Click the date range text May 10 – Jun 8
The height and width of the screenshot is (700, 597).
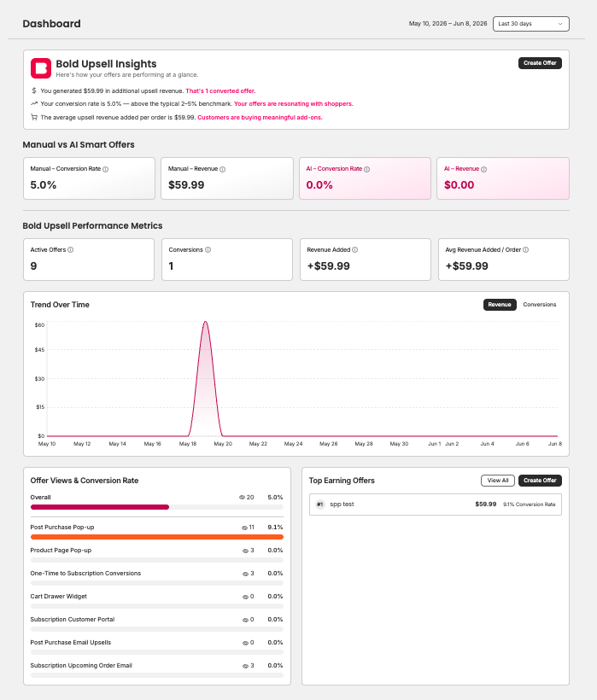(448, 24)
